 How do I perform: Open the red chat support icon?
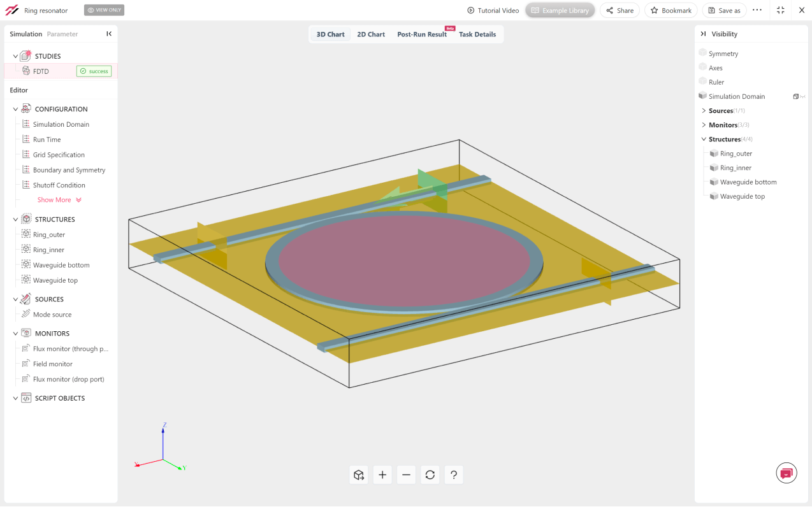click(x=787, y=473)
